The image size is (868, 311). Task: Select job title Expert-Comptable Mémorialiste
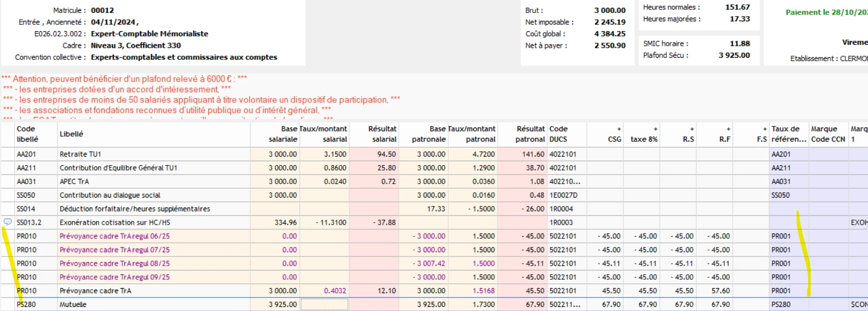[x=149, y=34]
